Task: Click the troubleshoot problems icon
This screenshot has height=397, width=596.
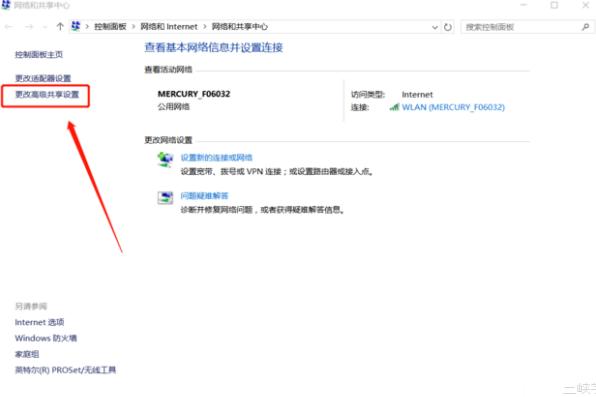Action: pyautogui.click(x=165, y=198)
